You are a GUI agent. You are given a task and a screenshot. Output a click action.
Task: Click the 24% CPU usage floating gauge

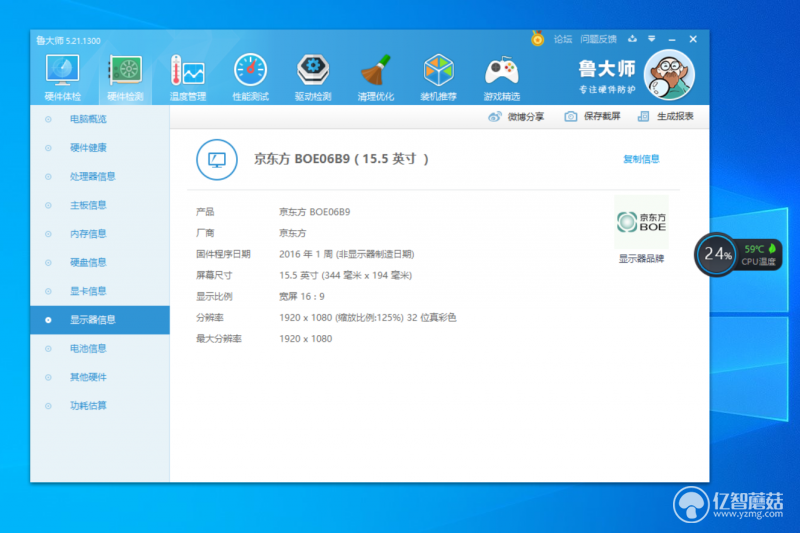click(x=717, y=253)
